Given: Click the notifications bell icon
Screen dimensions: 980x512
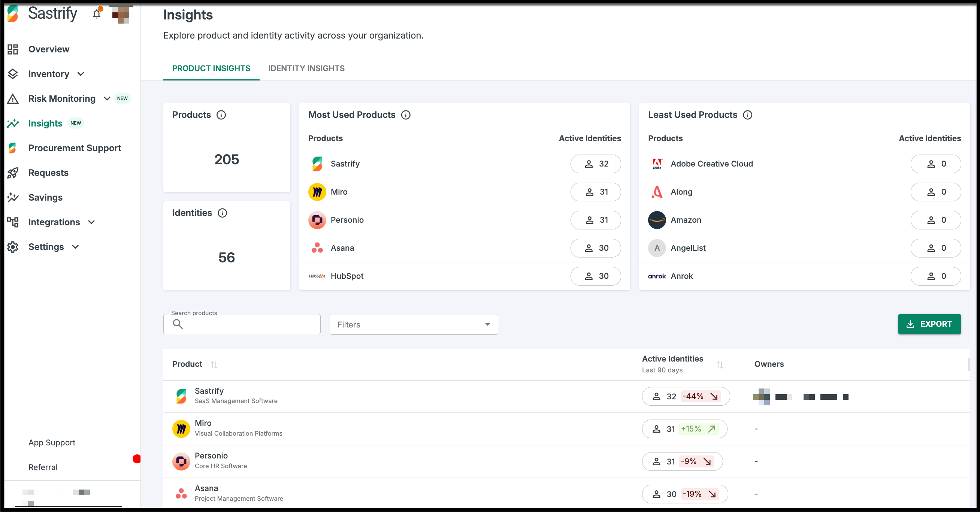Looking at the screenshot, I should [97, 14].
